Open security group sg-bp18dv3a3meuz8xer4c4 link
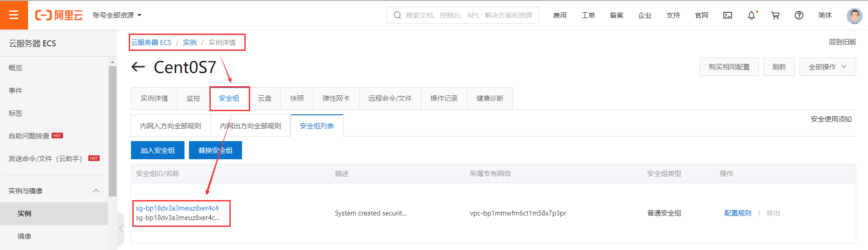Viewport: 868px width, 250px height. [x=177, y=208]
